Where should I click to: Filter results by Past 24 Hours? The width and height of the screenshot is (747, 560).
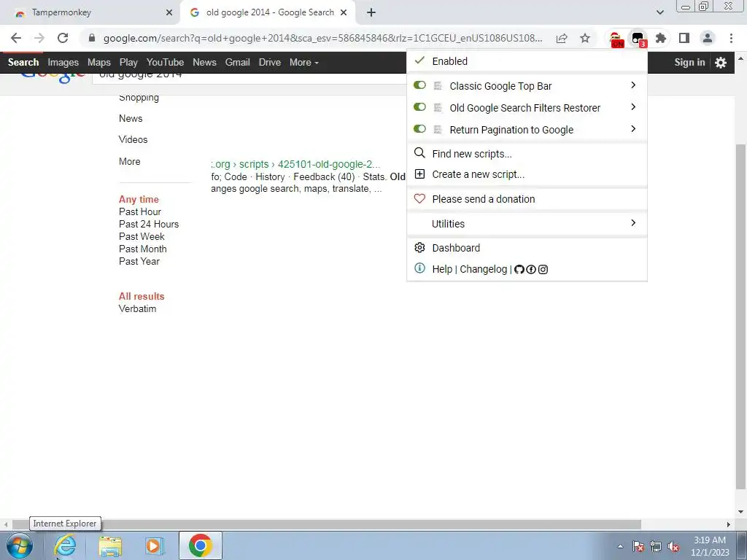click(x=149, y=225)
